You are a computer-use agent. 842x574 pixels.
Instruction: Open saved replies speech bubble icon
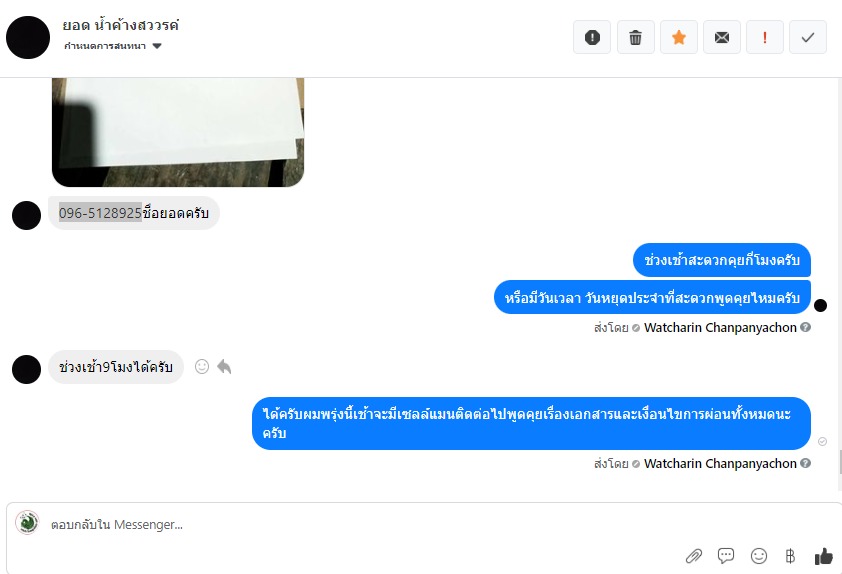pyautogui.click(x=726, y=556)
